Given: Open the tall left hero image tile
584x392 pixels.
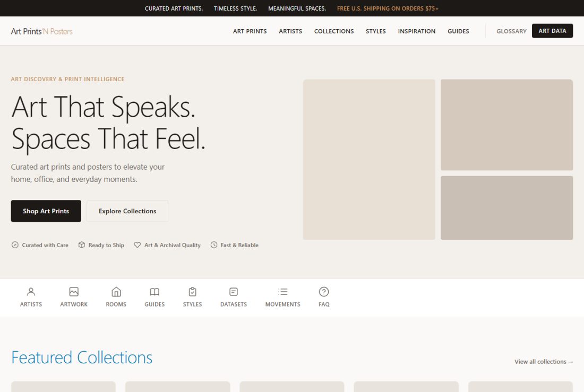Looking at the screenshot, I should pyautogui.click(x=369, y=159).
